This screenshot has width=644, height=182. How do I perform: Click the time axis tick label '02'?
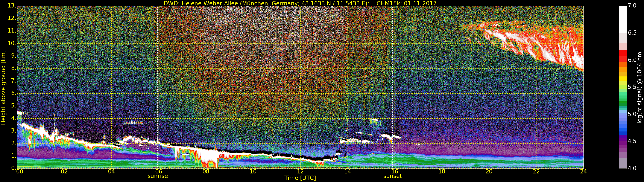click(64, 172)
